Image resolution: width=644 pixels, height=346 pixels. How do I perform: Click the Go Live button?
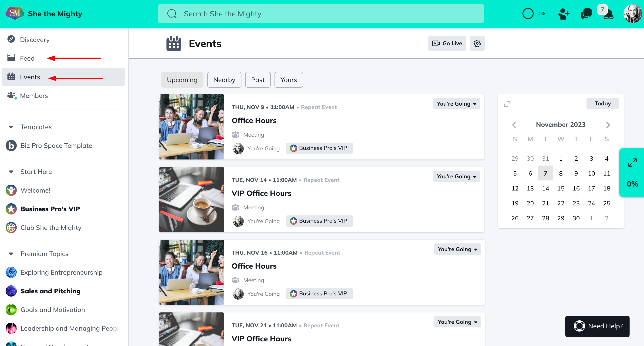[447, 44]
